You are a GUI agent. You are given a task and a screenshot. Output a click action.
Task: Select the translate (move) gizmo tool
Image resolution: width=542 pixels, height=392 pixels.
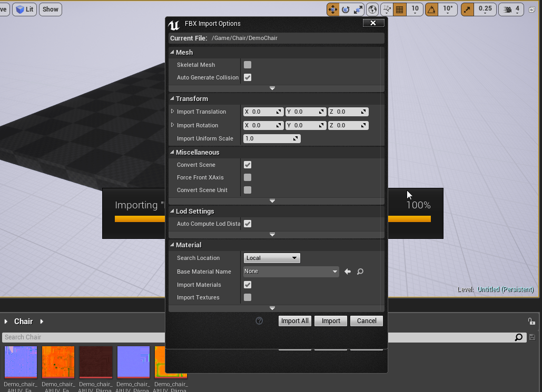(332, 9)
